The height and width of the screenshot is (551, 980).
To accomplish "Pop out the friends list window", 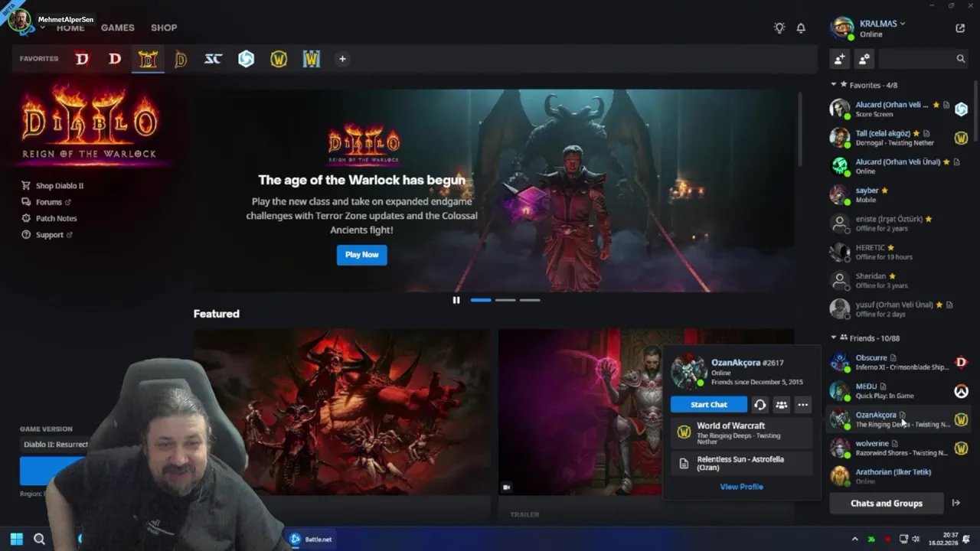I will point(960,28).
